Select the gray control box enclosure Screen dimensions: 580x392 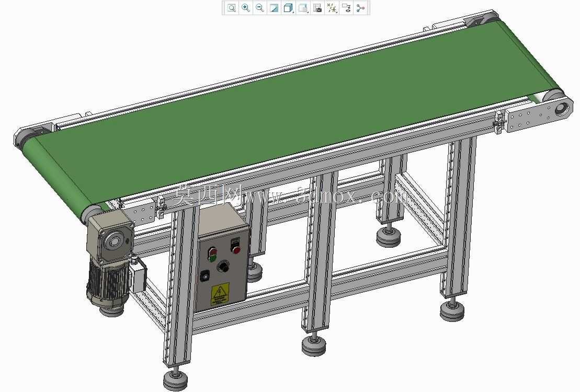[x=223, y=259]
